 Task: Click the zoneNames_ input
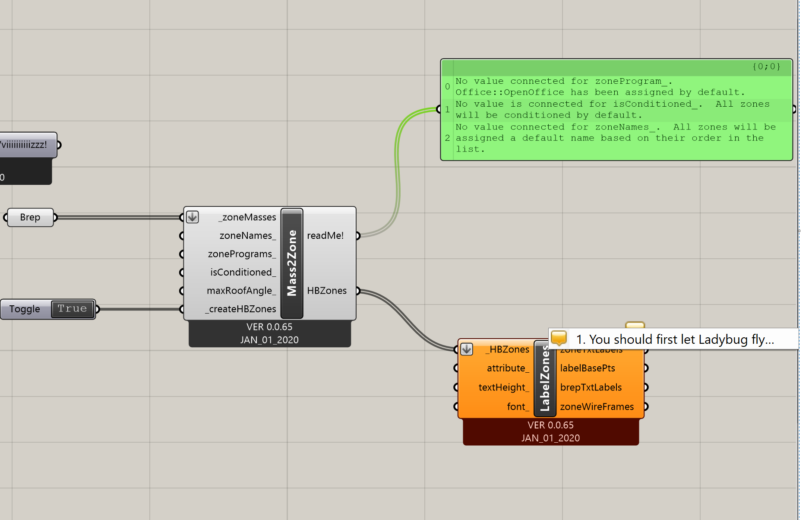pyautogui.click(x=248, y=235)
